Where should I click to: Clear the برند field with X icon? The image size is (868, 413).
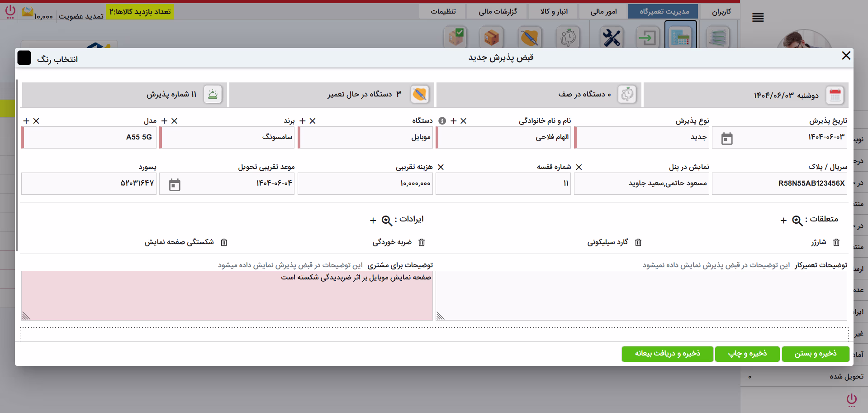(313, 121)
